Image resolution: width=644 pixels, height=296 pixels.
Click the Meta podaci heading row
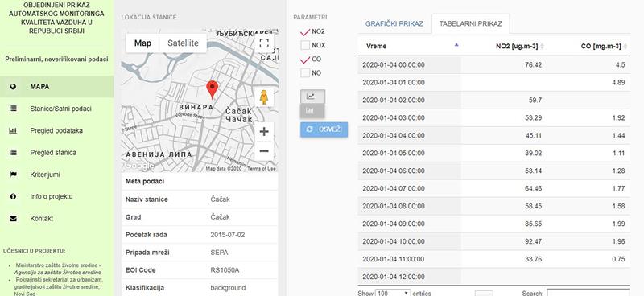[x=200, y=181]
